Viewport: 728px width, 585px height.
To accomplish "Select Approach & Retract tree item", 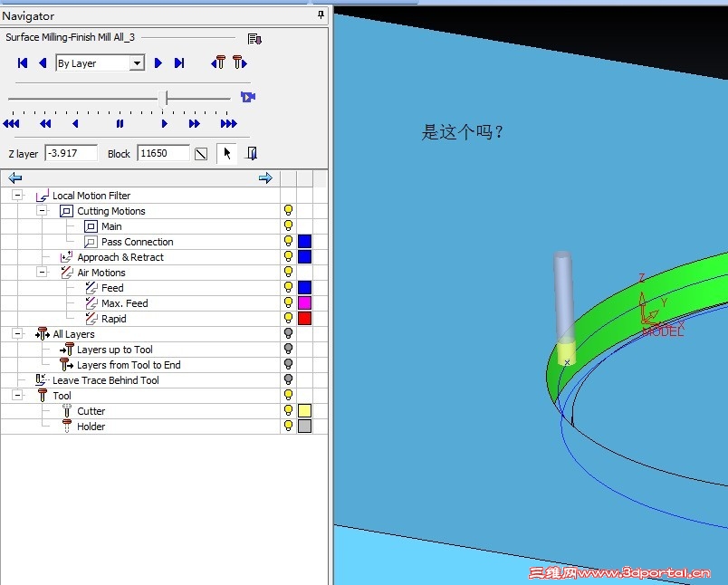I will [120, 257].
